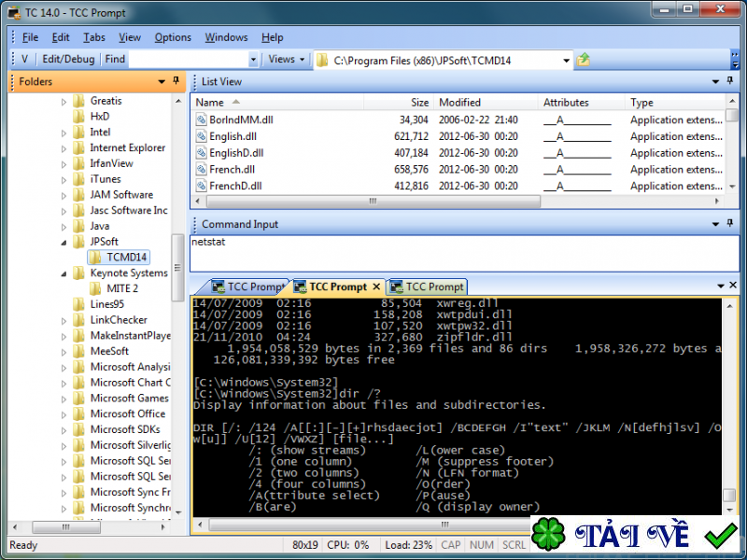Pin the Folders panel
The height and width of the screenshot is (560, 747).
pos(176,80)
